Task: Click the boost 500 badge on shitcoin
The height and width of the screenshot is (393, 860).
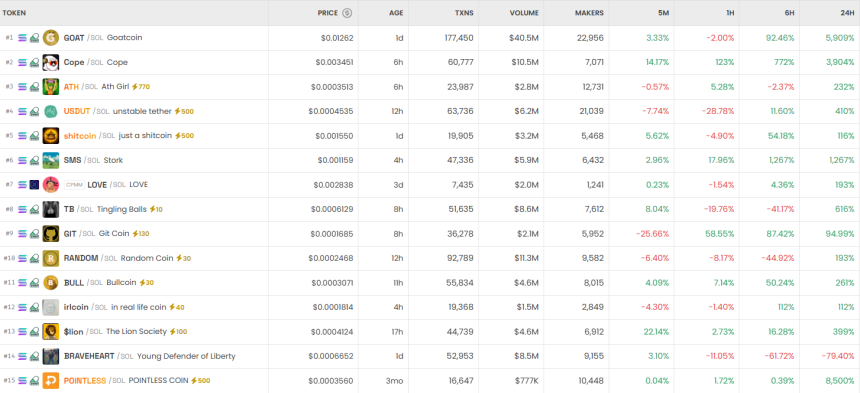Action: 184,136
